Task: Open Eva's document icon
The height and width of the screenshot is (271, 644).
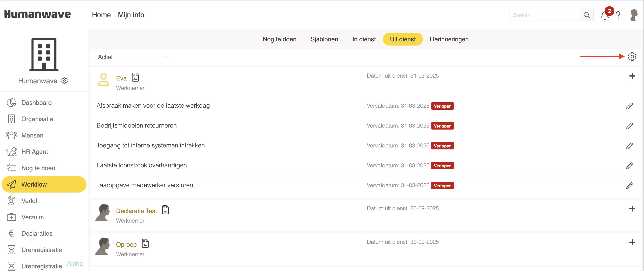Action: pos(135,77)
